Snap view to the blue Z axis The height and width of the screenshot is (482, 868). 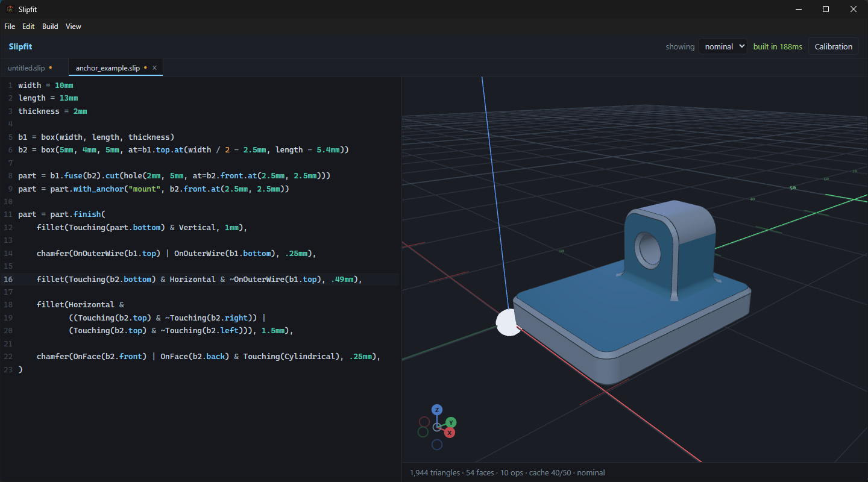tap(437, 410)
